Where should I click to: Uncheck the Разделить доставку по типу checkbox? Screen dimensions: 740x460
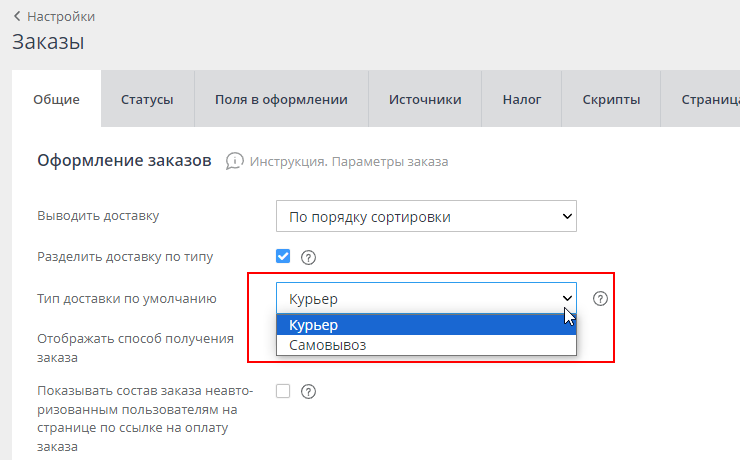point(283,256)
